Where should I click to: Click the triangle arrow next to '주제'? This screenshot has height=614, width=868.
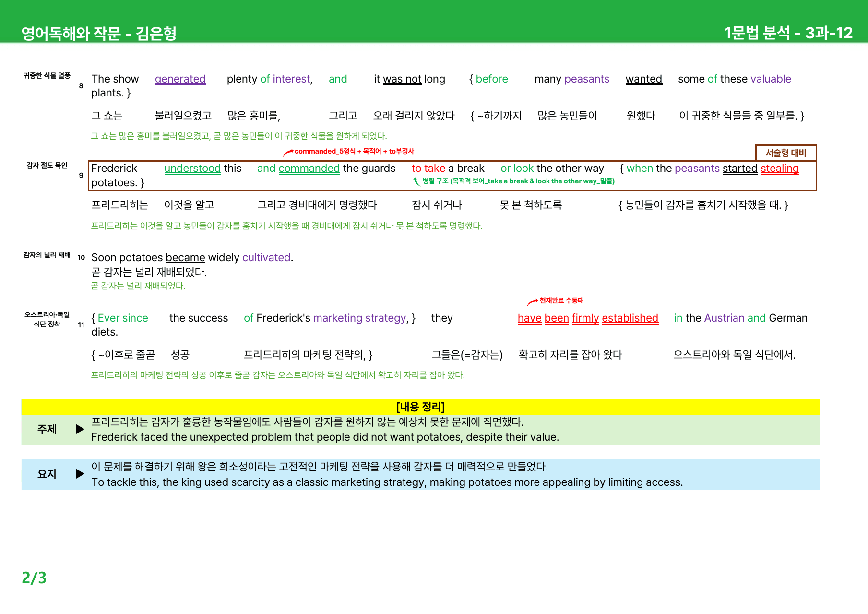coord(80,429)
